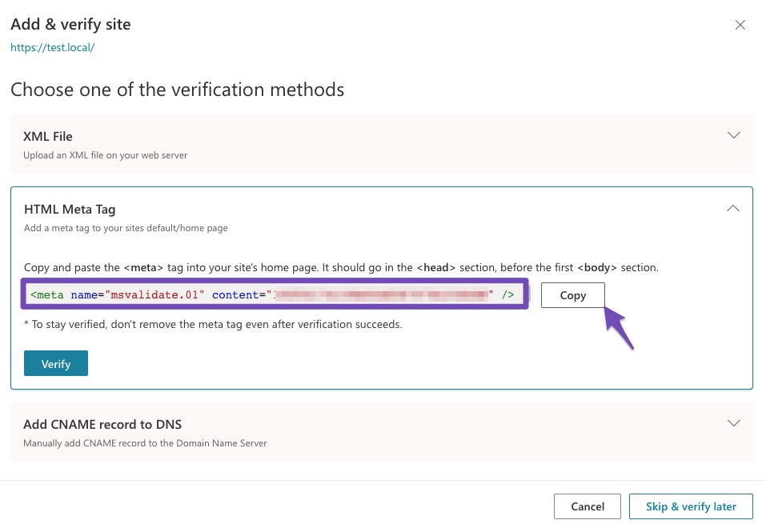This screenshot has height=532, width=766.
Task: Open the https://test.local/ site link
Action: (x=53, y=47)
